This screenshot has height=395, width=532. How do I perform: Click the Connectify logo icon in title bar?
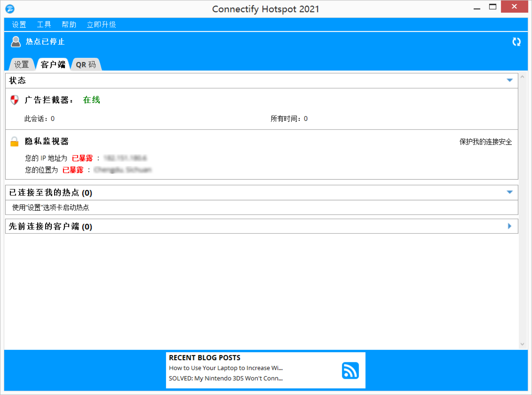click(x=10, y=9)
